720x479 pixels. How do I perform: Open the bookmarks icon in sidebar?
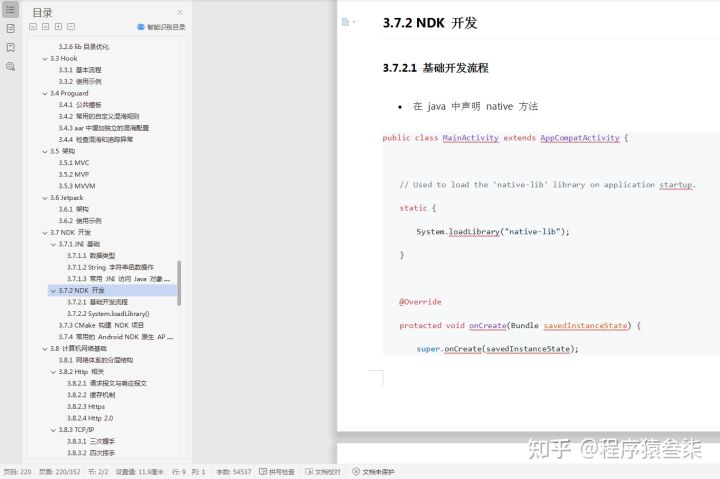pyautogui.click(x=11, y=47)
